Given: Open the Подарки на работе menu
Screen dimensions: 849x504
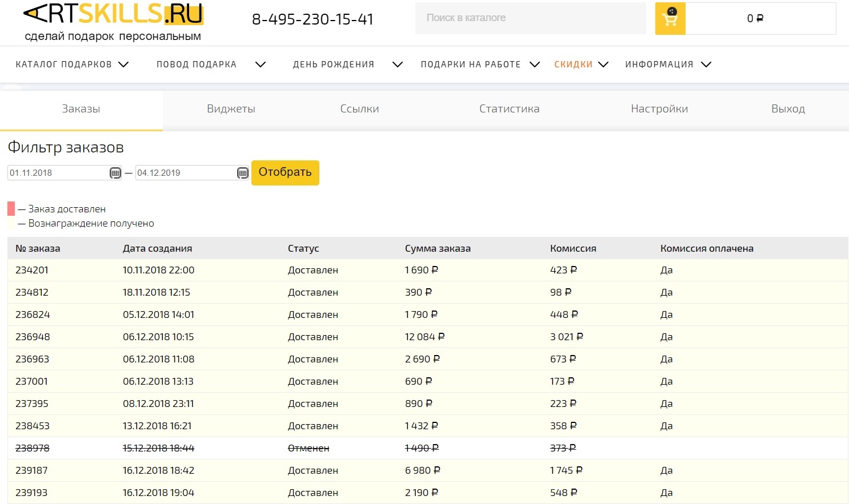Looking at the screenshot, I should coord(471,64).
